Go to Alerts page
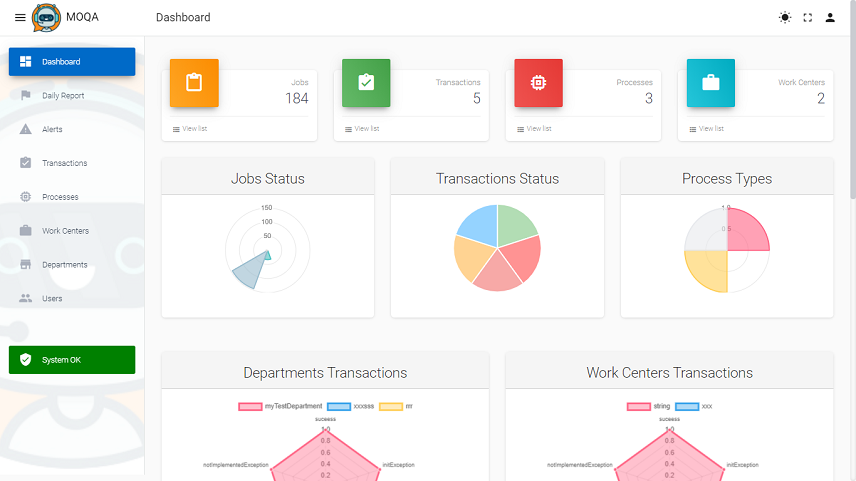Image resolution: width=856 pixels, height=481 pixels. (72, 129)
